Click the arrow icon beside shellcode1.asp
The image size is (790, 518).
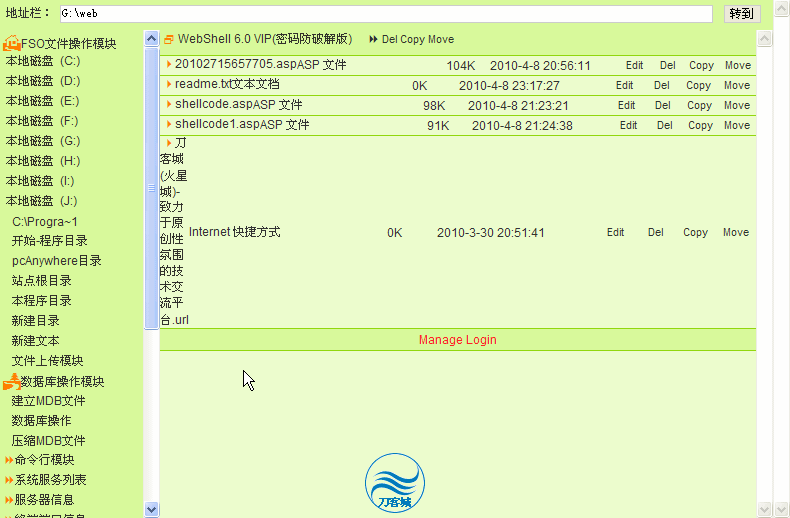point(169,124)
